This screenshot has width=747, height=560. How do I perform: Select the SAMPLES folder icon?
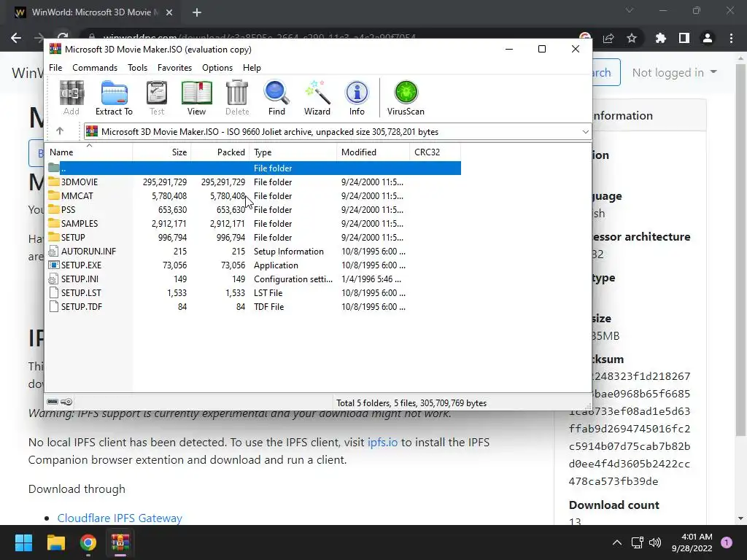(x=54, y=223)
